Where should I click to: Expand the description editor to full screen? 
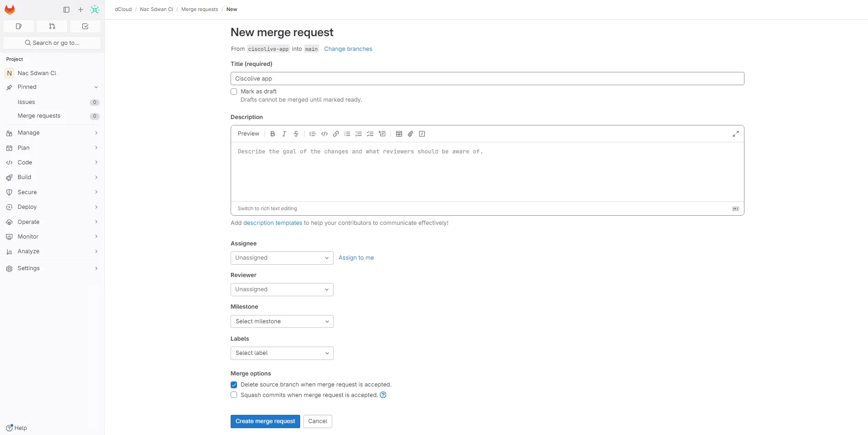(x=735, y=134)
